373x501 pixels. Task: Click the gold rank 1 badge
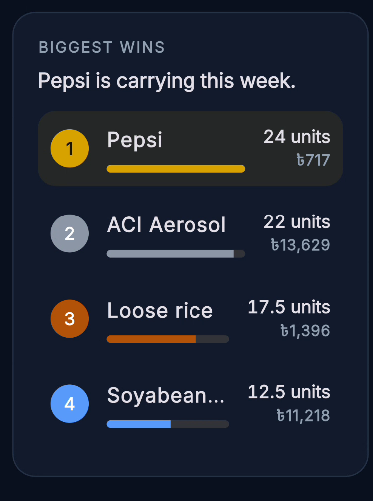tap(70, 148)
